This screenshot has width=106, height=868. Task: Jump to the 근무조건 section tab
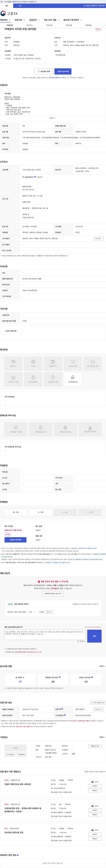click(29, 25)
